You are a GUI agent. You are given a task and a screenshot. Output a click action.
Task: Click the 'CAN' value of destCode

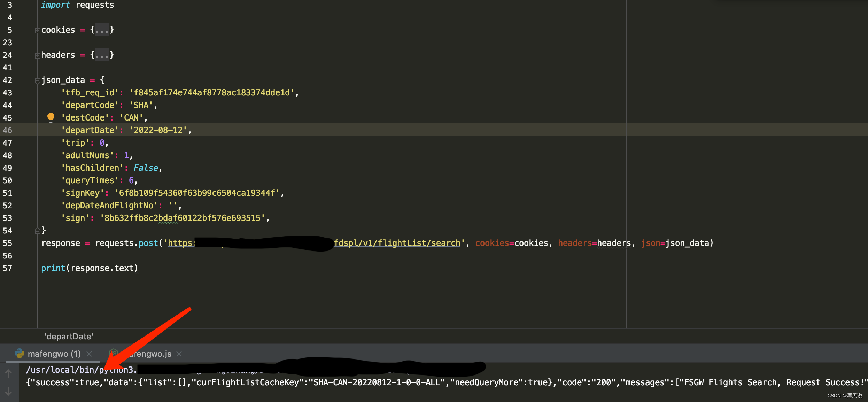point(131,118)
